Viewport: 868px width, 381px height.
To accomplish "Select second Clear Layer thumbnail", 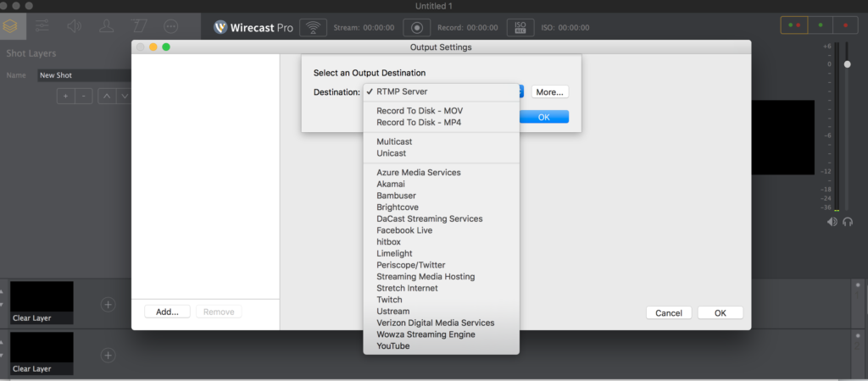I will tap(42, 353).
